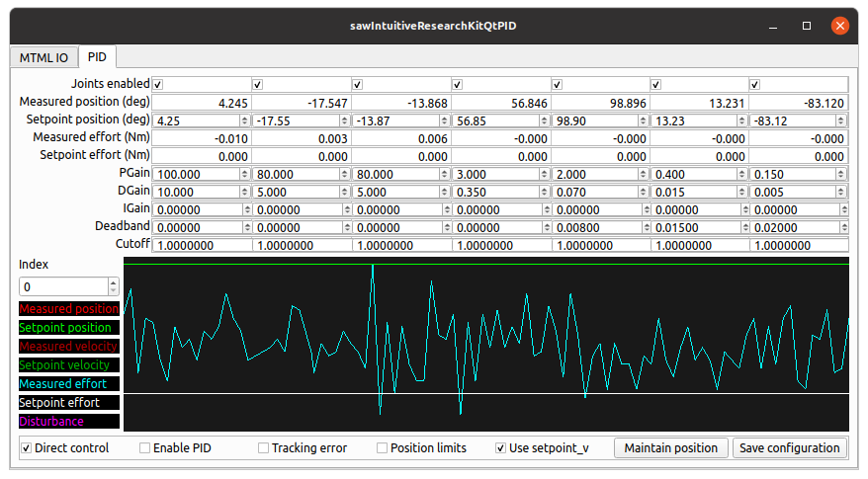Click the DGain 0.070 stepper arrows

[643, 192]
